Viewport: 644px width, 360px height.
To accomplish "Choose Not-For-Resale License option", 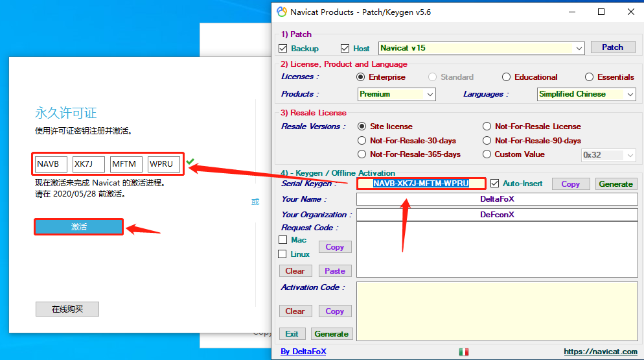I will tap(487, 126).
